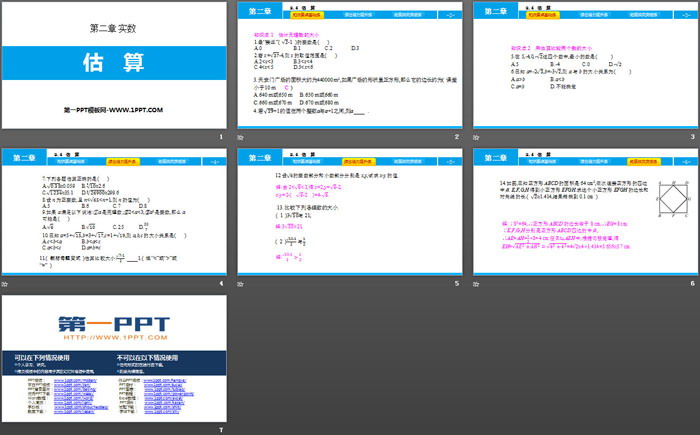Screen dimensions: 700x435
Task: Select the final slide with 第一PPT logo
Action: pos(113,358)
